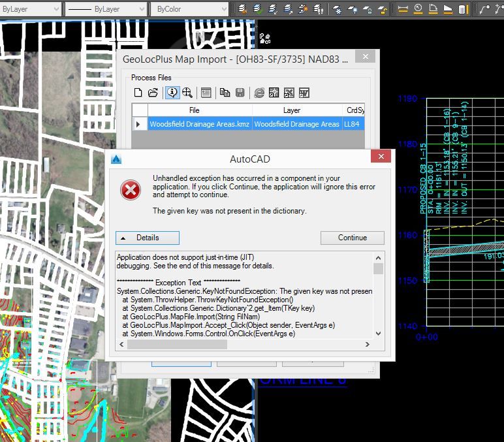
Task: Select the Woodsfield Drainage Areas.kmz file cell
Action: click(200, 124)
